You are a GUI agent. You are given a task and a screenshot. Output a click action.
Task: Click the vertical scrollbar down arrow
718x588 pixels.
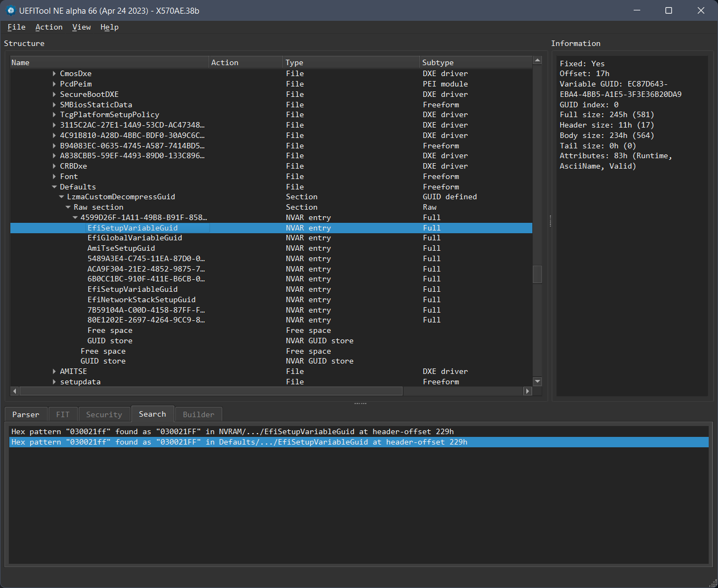[537, 381]
